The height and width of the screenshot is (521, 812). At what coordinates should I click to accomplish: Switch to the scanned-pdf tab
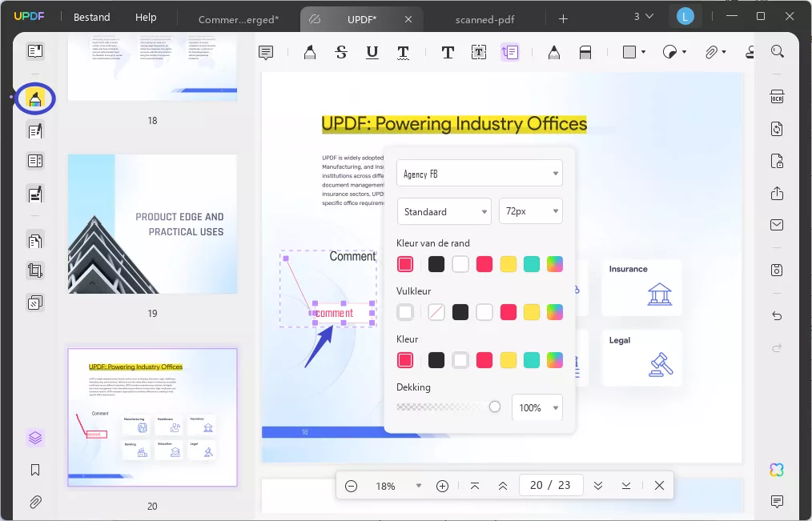point(484,20)
